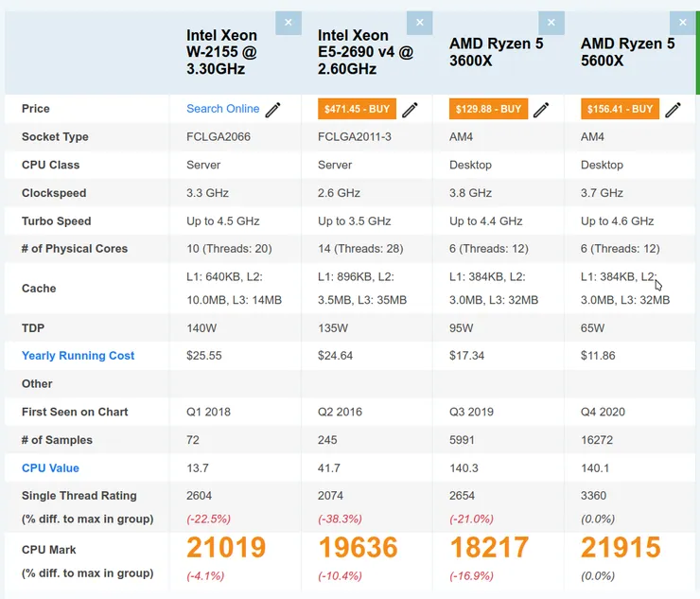Click Up to 4.6 GHz turbo value

click(618, 221)
